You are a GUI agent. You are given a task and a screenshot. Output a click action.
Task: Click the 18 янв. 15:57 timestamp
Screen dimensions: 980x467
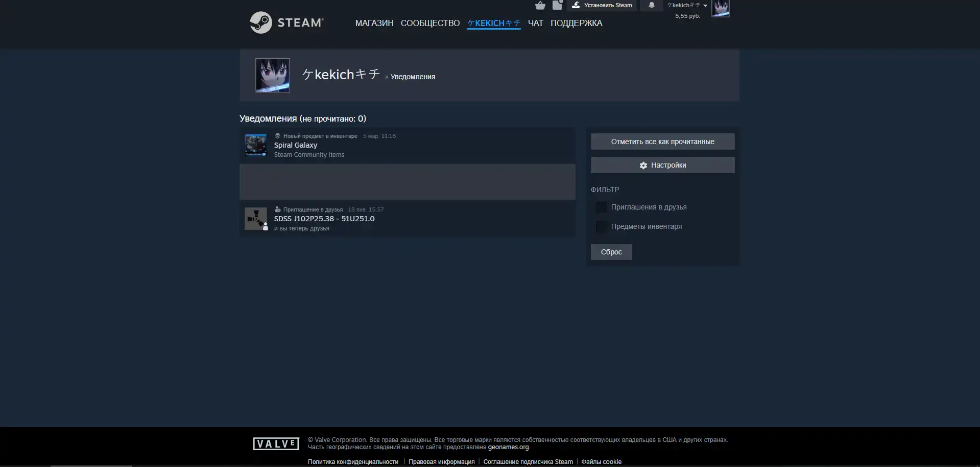coord(366,209)
